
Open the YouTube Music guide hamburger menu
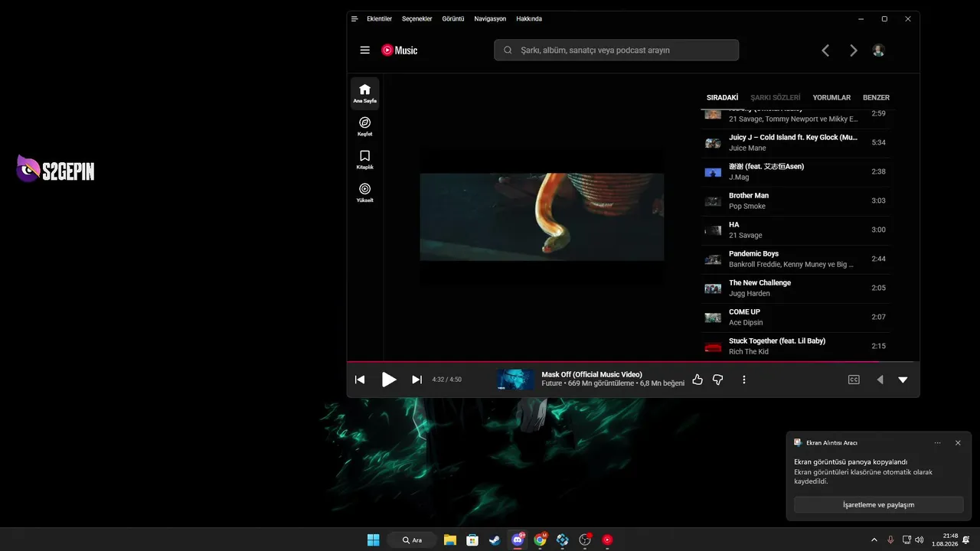[x=365, y=51]
